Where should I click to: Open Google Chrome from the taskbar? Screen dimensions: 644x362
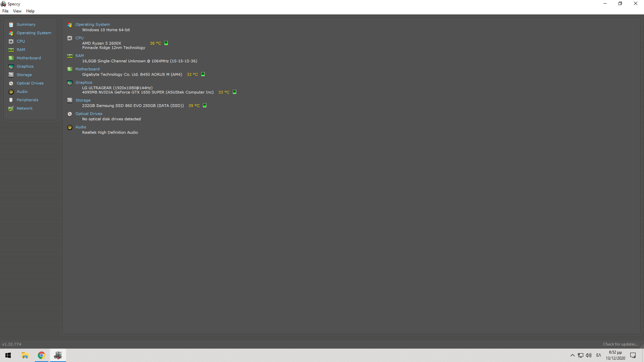click(41, 356)
